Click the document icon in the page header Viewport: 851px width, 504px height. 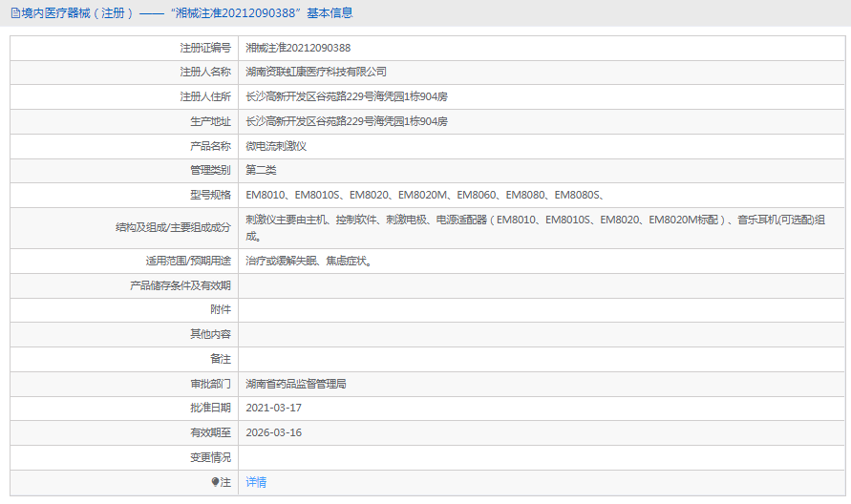tap(15, 13)
